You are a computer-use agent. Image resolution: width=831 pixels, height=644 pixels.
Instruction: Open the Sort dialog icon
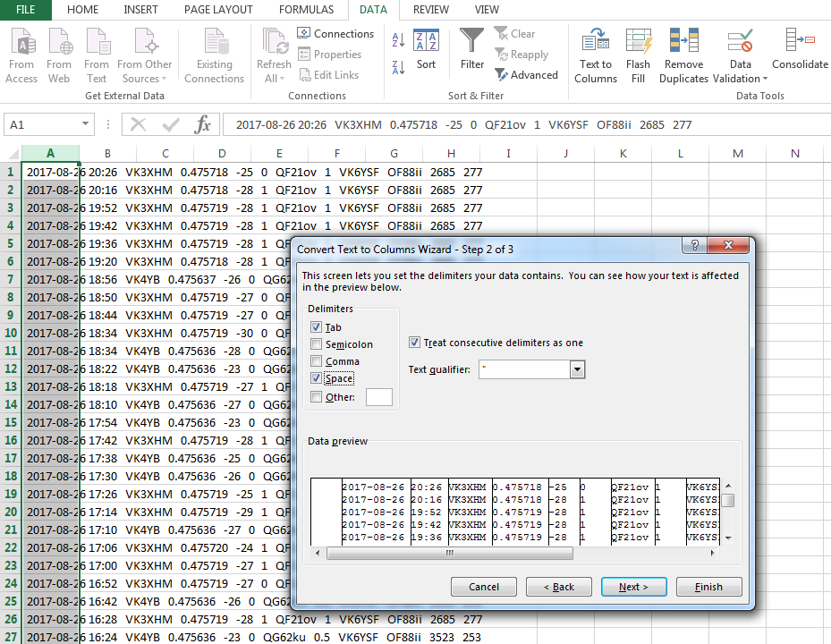427,42
